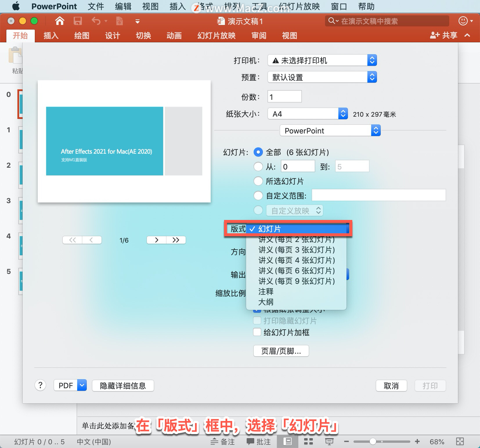
Task: Select Selected slides (所选幻灯片) radio button
Action: pyautogui.click(x=258, y=181)
